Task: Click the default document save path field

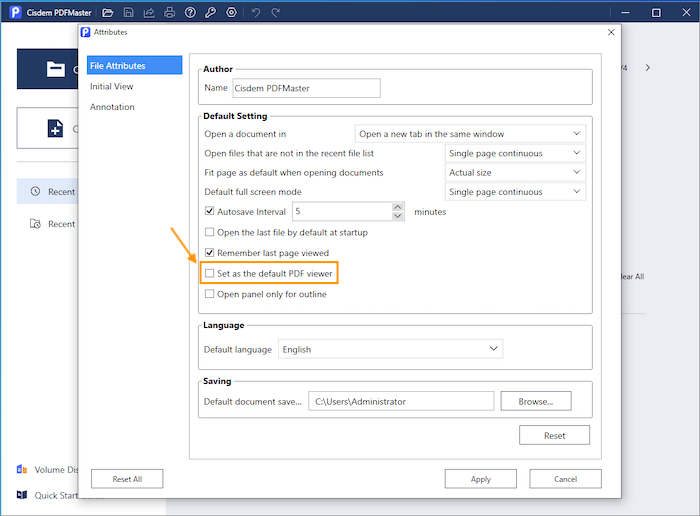Action: point(401,401)
